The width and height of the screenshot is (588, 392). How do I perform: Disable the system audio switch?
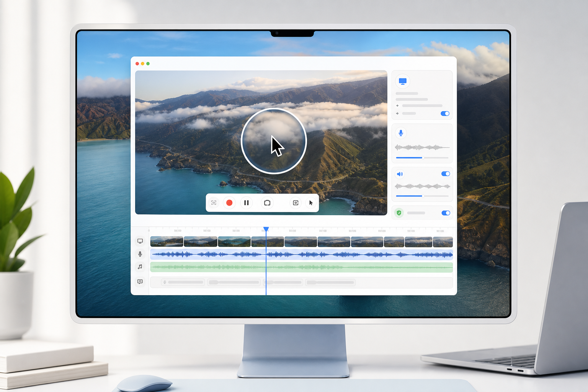point(446,174)
